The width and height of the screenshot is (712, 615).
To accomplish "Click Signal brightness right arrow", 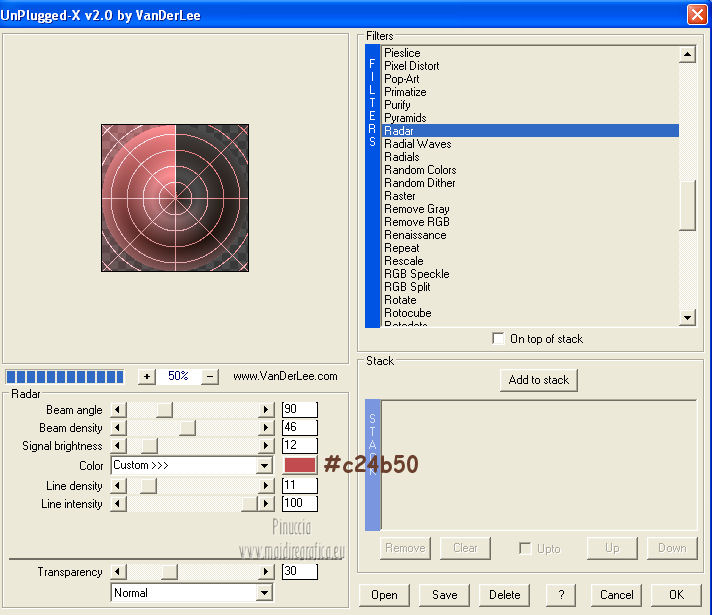I will (266, 446).
